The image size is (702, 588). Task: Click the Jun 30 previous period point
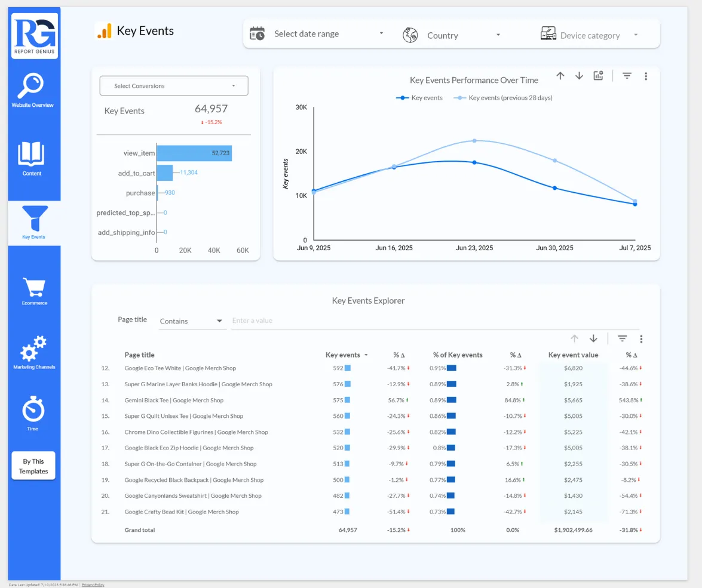[x=554, y=160]
